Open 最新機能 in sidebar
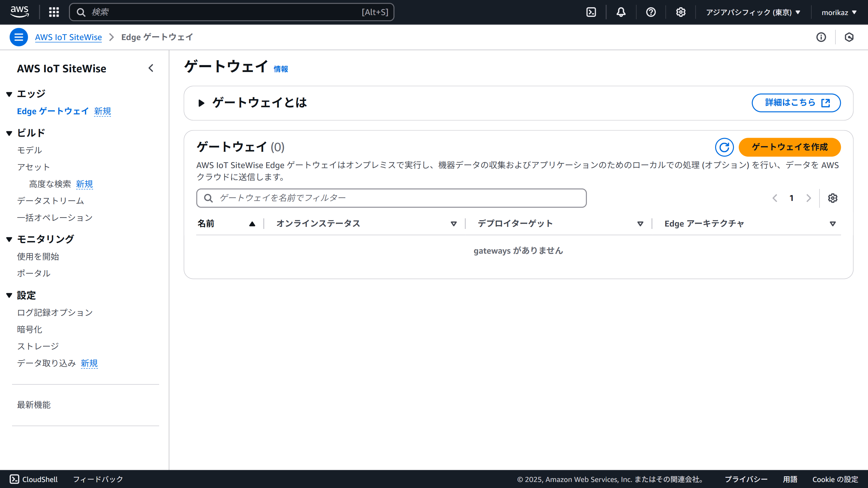The width and height of the screenshot is (868, 488). pyautogui.click(x=34, y=405)
